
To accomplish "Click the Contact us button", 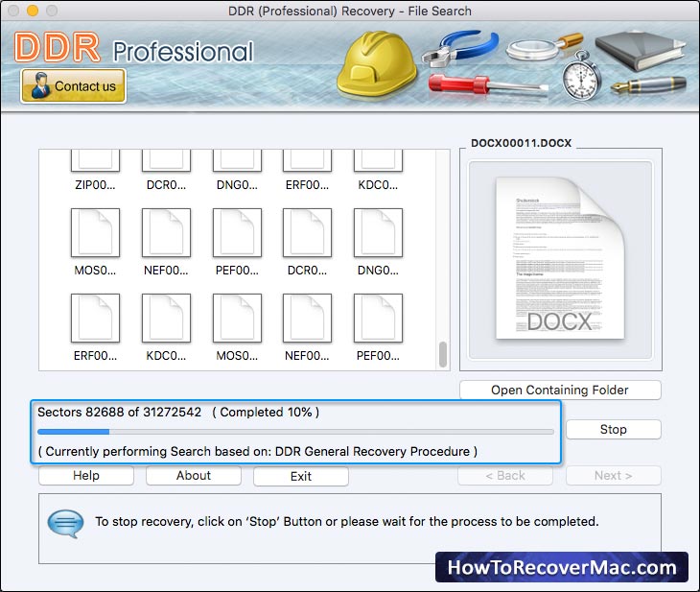I will point(73,85).
